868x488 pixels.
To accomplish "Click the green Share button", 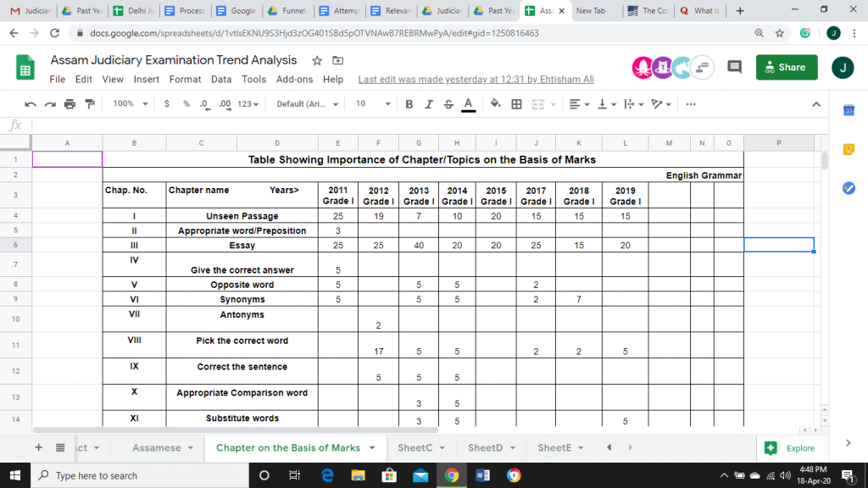I will point(786,68).
